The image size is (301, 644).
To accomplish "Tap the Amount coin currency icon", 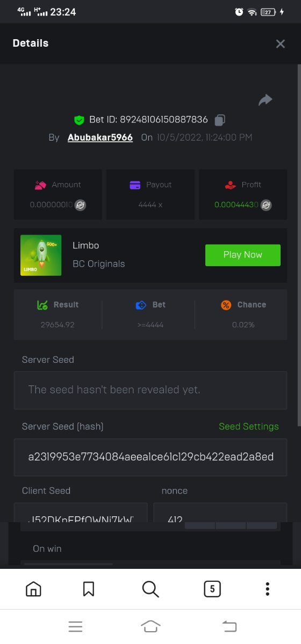I will [80, 205].
